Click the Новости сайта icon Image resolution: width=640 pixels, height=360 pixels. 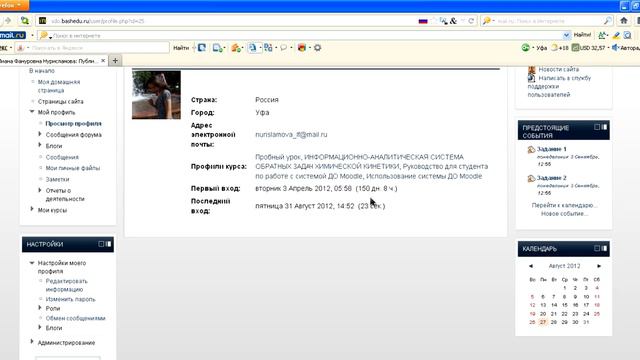click(x=531, y=69)
